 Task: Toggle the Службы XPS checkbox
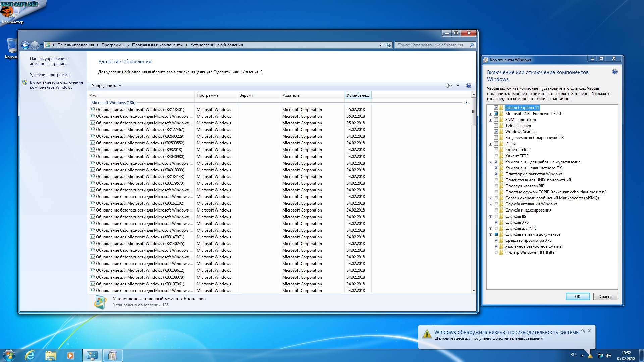point(496,222)
